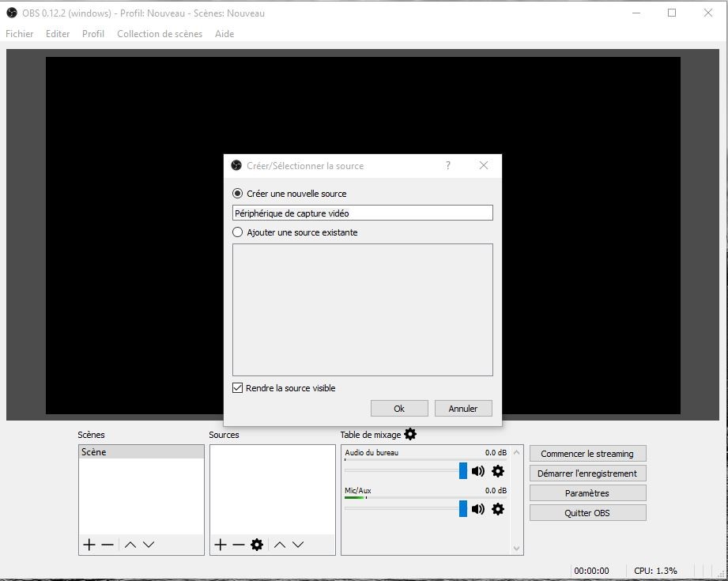Add a new scene with plus icon
This screenshot has height=581, width=728.
[89, 545]
